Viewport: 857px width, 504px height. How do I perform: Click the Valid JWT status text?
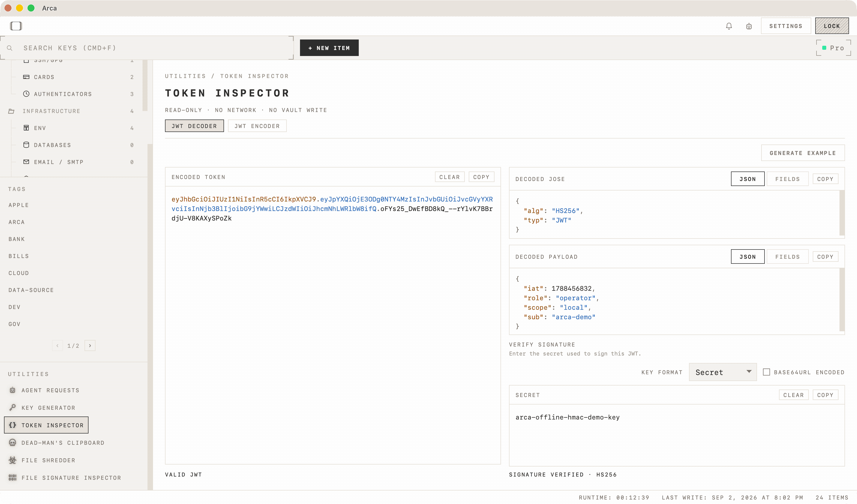(x=184, y=474)
